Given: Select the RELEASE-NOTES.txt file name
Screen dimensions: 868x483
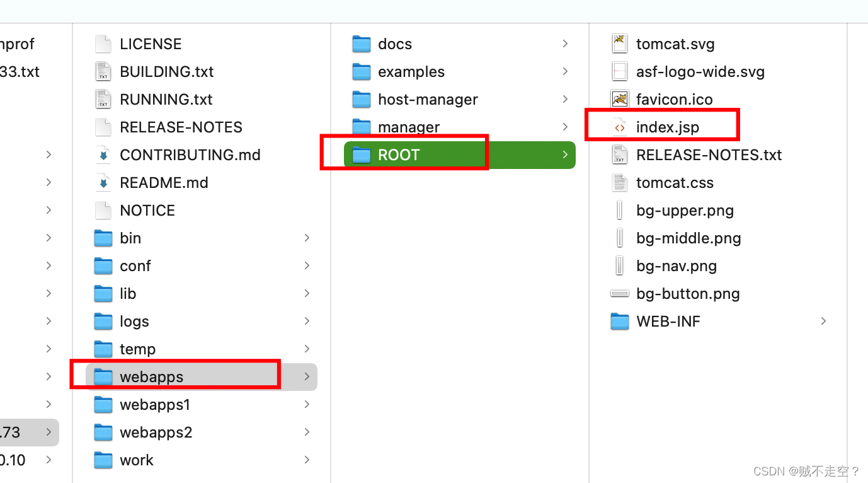Looking at the screenshot, I should tap(709, 154).
